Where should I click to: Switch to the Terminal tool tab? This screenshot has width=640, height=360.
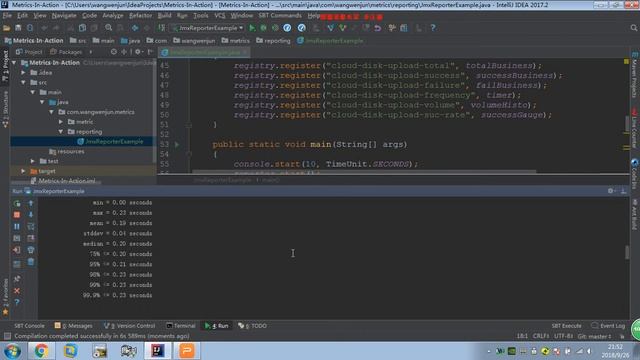(181, 326)
